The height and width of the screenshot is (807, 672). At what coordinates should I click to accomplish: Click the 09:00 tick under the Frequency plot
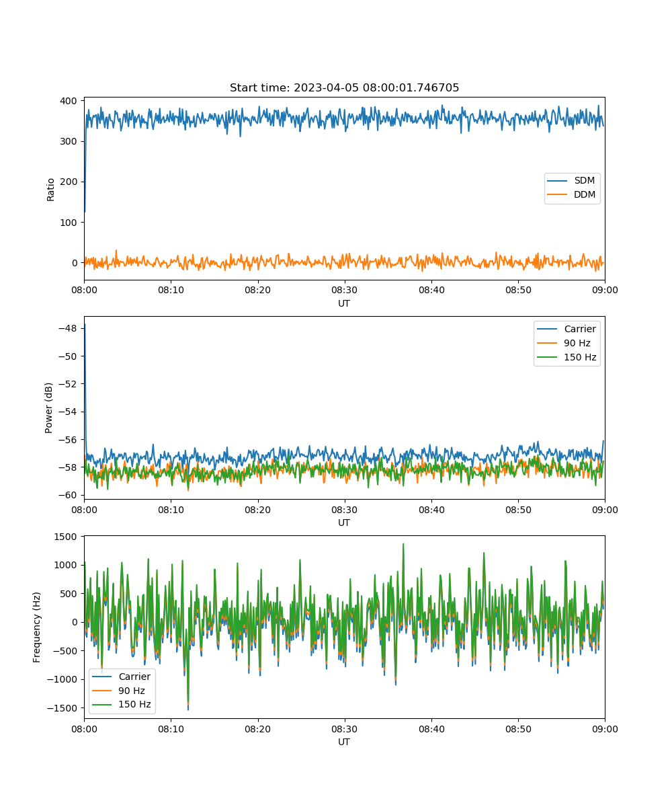click(605, 728)
